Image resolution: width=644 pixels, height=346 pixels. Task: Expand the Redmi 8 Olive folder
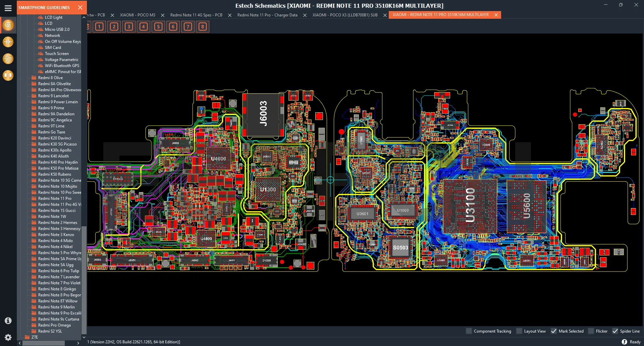[x=50, y=78]
